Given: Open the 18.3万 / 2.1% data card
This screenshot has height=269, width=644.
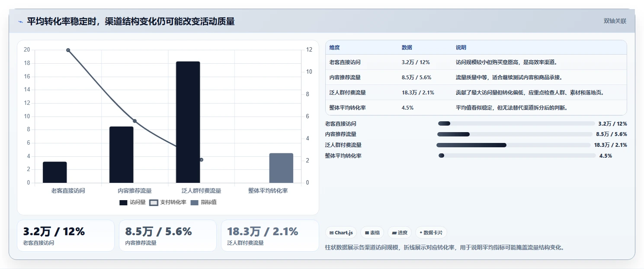Looking at the screenshot, I should pos(270,236).
